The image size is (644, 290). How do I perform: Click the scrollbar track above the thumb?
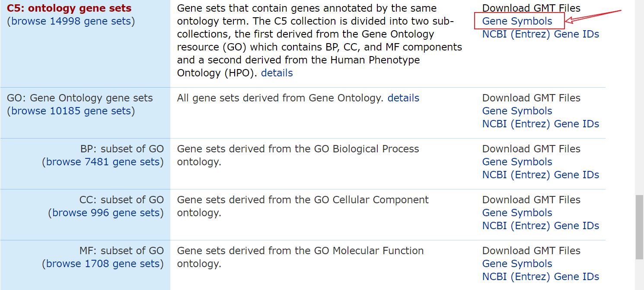pyautogui.click(x=639, y=98)
